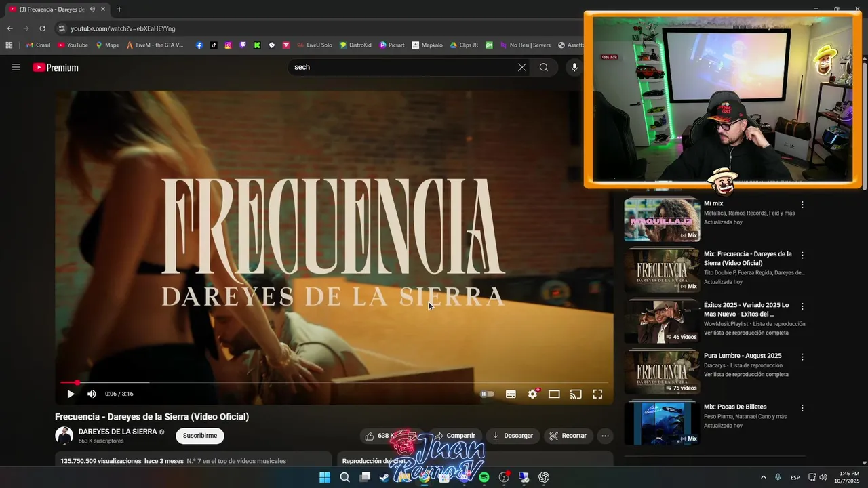The image size is (868, 488).
Task: Open the taskbar volume speaker icon
Action: 823,477
